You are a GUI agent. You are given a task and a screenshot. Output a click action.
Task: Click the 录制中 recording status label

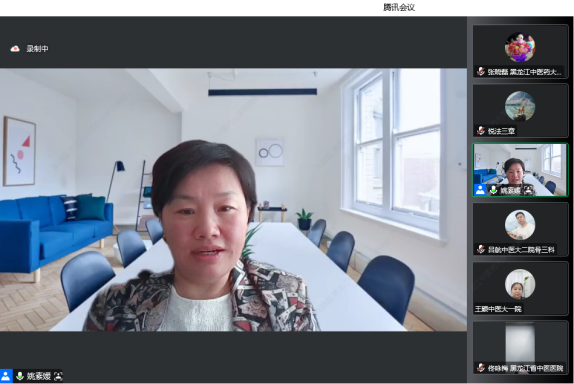click(x=37, y=49)
